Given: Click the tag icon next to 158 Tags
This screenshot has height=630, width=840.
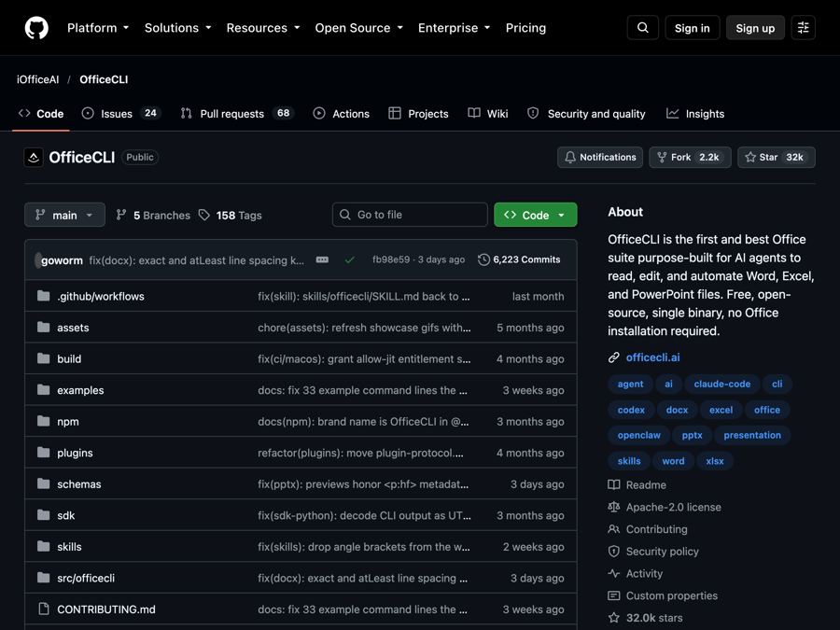Looking at the screenshot, I should coord(204,215).
